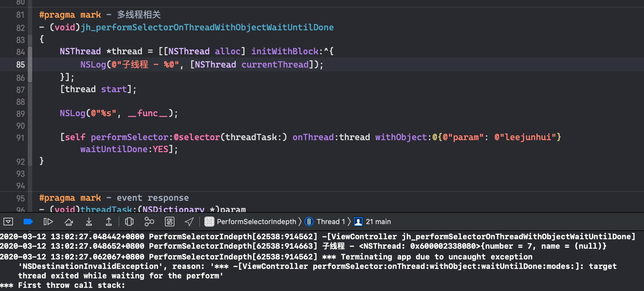
Task: Click the PerformSelectorIndepth app icon
Action: [209, 222]
